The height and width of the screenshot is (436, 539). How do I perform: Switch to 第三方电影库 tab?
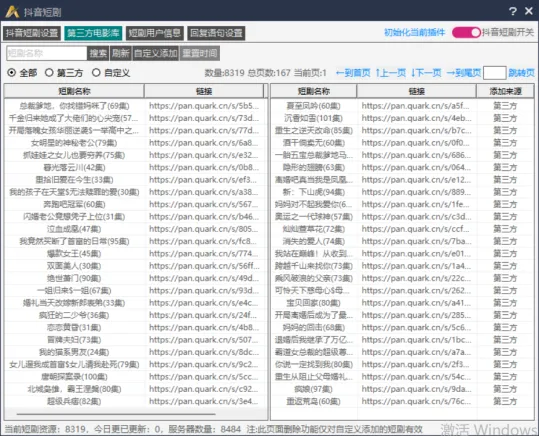[x=93, y=33]
